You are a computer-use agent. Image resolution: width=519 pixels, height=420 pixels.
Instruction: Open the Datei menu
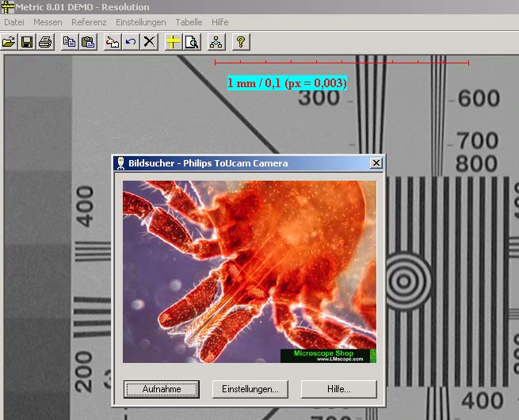click(14, 22)
